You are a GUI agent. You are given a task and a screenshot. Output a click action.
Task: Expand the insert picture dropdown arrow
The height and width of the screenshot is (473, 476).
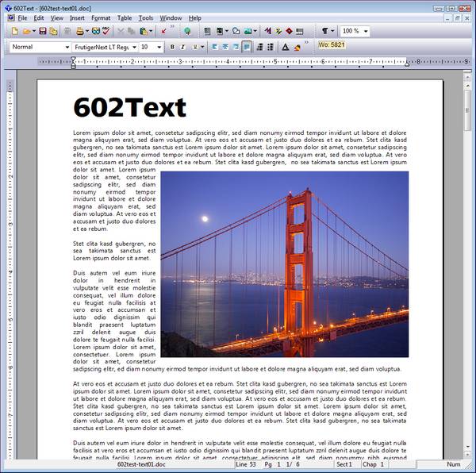pyautogui.click(x=255, y=31)
